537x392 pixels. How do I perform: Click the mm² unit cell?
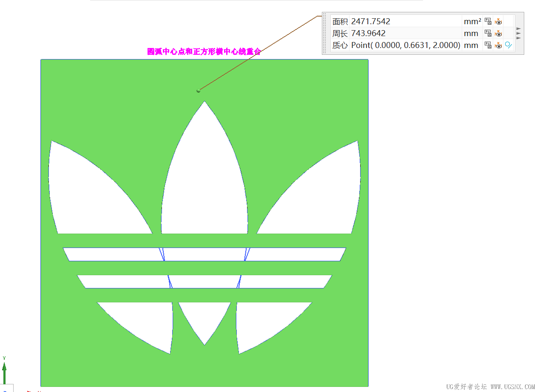pyautogui.click(x=472, y=21)
